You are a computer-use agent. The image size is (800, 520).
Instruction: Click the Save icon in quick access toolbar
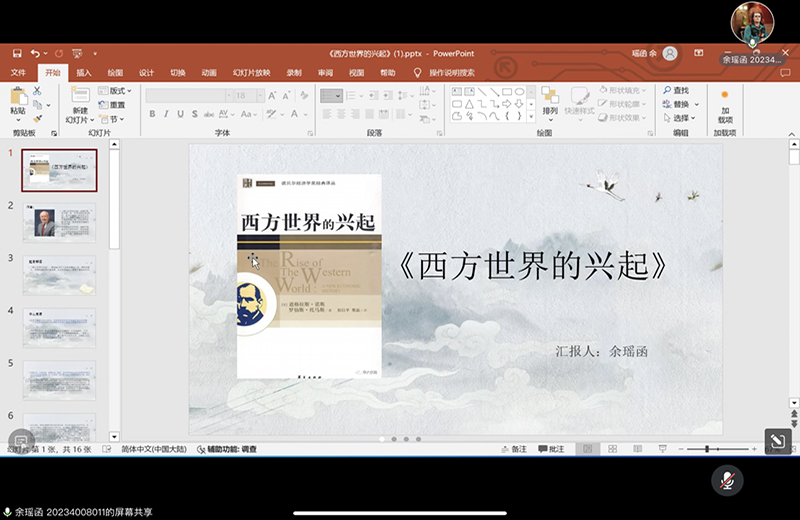(x=16, y=53)
